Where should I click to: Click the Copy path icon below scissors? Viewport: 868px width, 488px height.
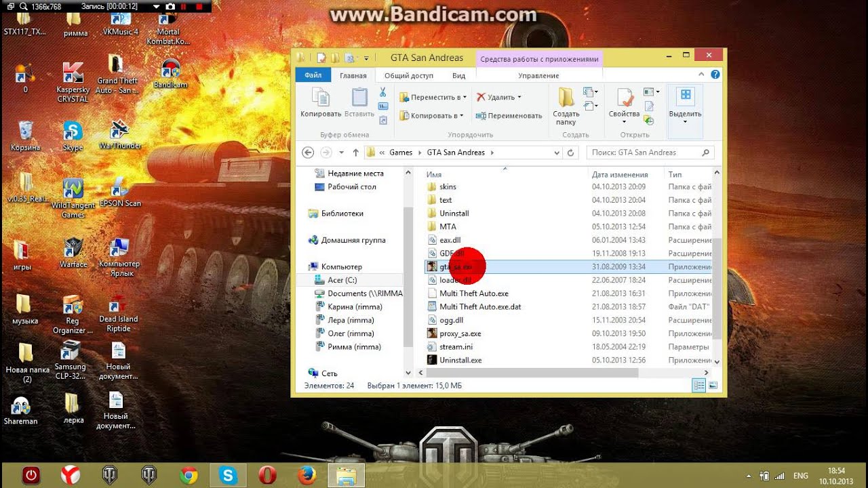click(x=383, y=106)
